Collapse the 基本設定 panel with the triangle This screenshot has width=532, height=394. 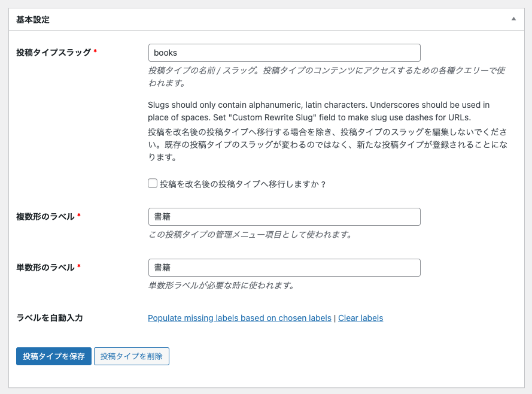tap(513, 19)
